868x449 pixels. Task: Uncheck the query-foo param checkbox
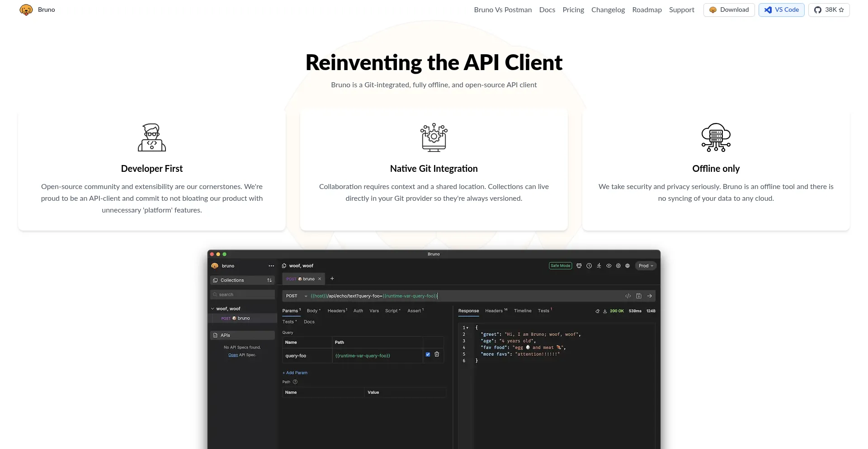coord(428,354)
